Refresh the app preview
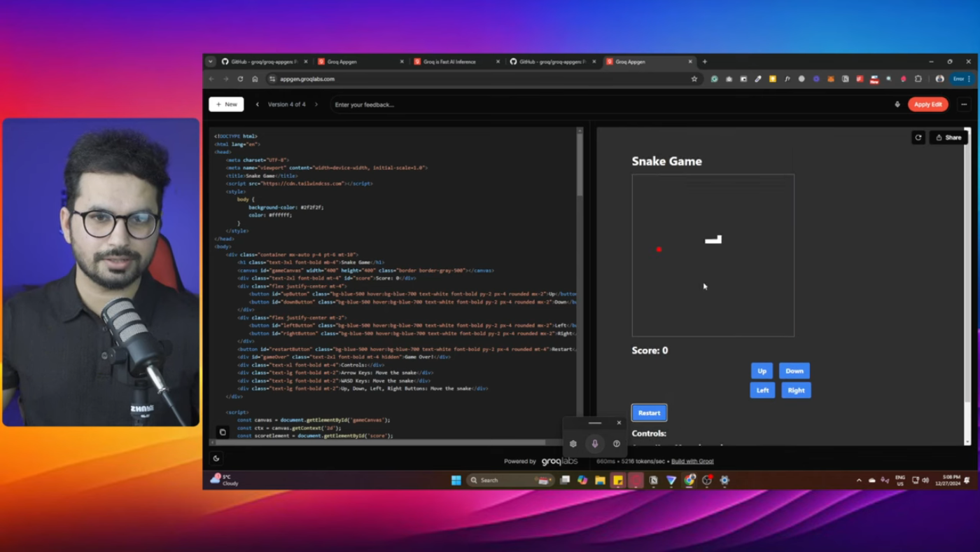Screen dimensions: 980x552 click(x=918, y=137)
